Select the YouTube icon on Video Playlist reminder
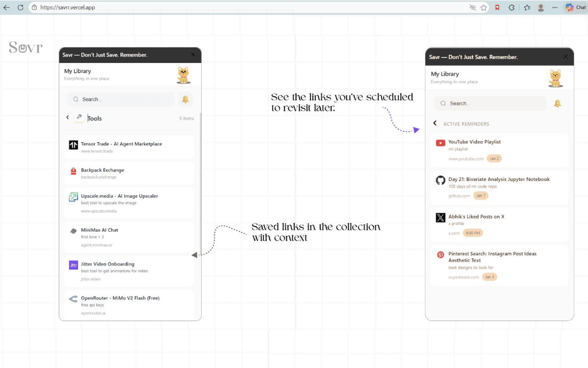 coord(440,143)
